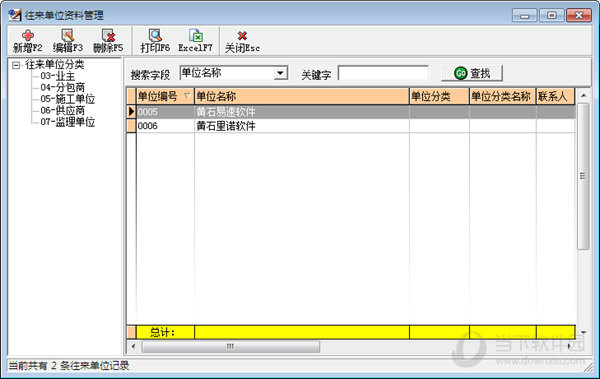600x379 pixels.
Task: Click the 联系人 column header
Action: (x=556, y=96)
